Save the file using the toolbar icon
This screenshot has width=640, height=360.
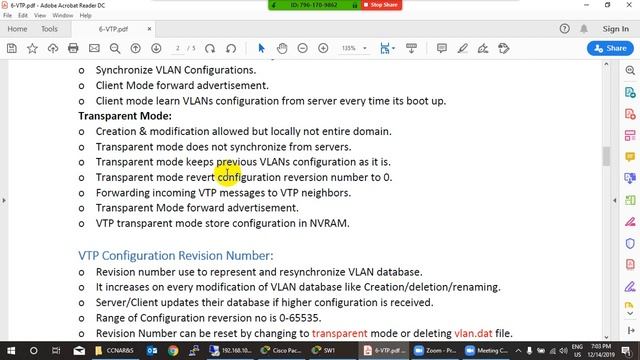click(x=12, y=49)
